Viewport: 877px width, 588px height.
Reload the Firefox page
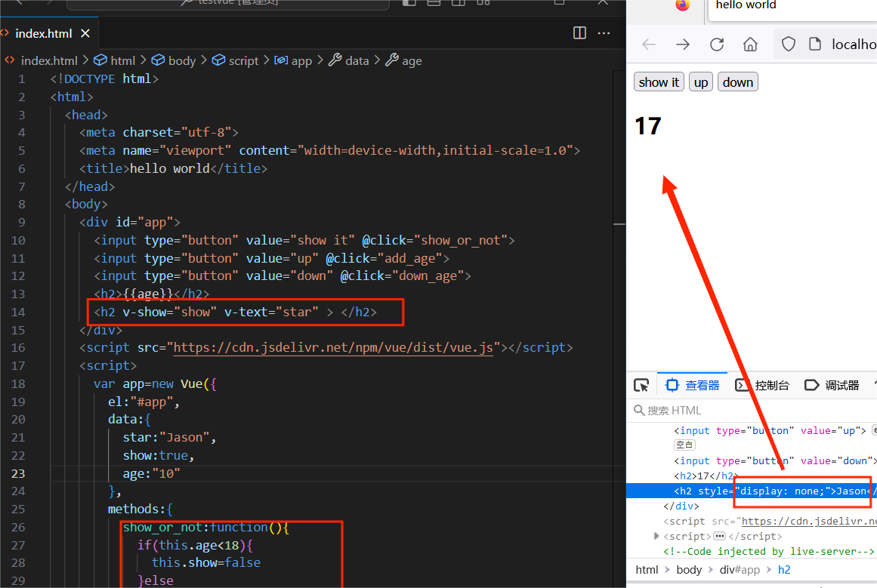point(716,44)
